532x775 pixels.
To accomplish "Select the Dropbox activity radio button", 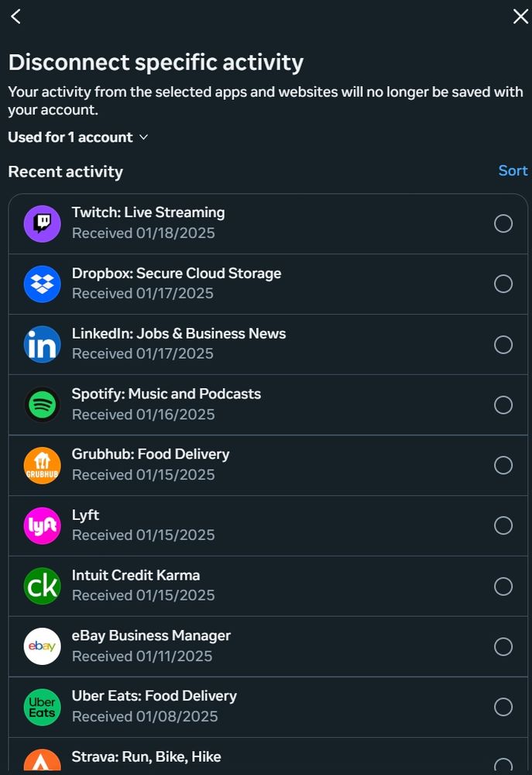I will point(503,284).
